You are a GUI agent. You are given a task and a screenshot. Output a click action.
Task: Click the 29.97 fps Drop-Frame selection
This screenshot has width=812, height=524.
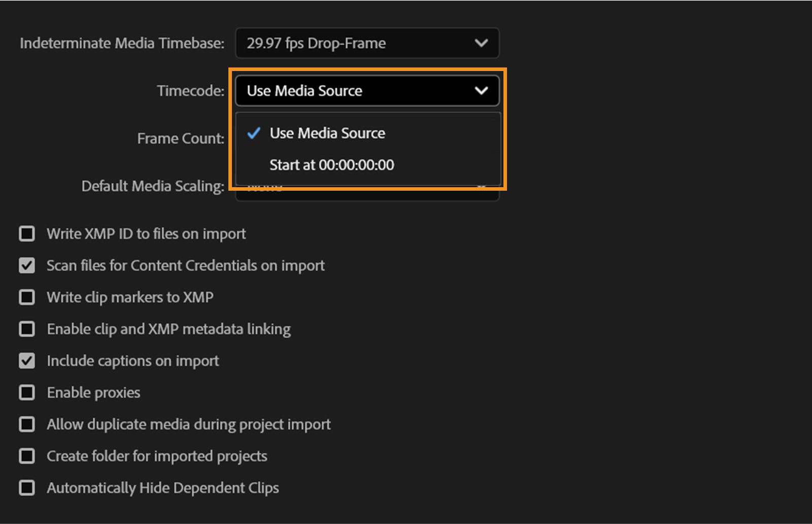pyautogui.click(x=316, y=43)
